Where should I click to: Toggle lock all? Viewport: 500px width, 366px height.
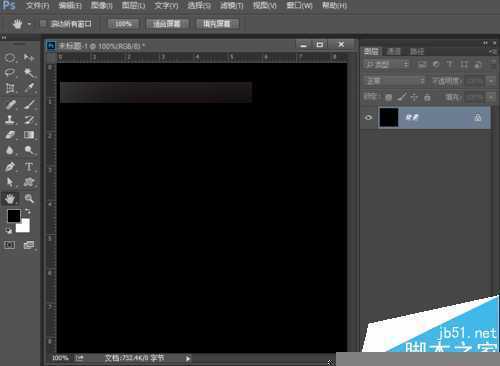pyautogui.click(x=427, y=97)
